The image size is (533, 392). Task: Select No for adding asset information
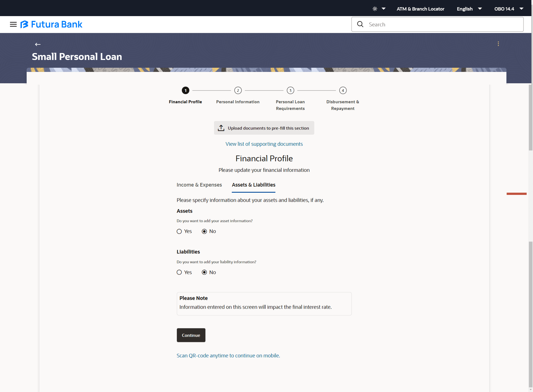[x=204, y=232]
